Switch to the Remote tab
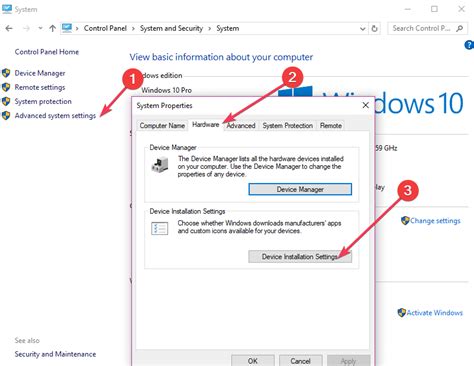 point(331,126)
